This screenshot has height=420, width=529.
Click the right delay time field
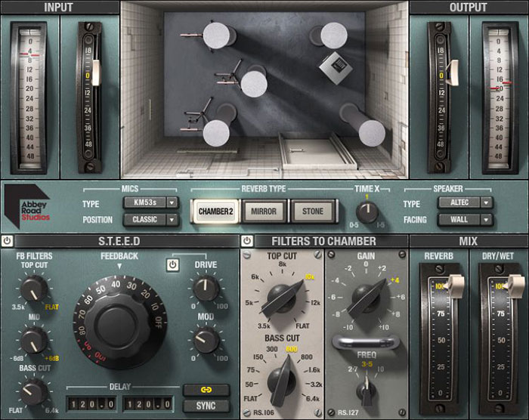[x=148, y=404]
